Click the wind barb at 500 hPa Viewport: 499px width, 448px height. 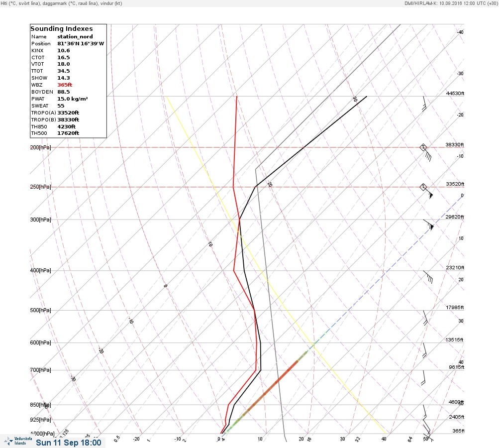tap(425, 318)
